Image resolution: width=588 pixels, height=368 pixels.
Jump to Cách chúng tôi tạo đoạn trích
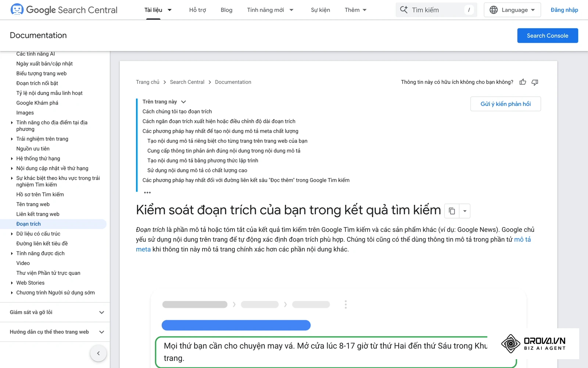(177, 112)
